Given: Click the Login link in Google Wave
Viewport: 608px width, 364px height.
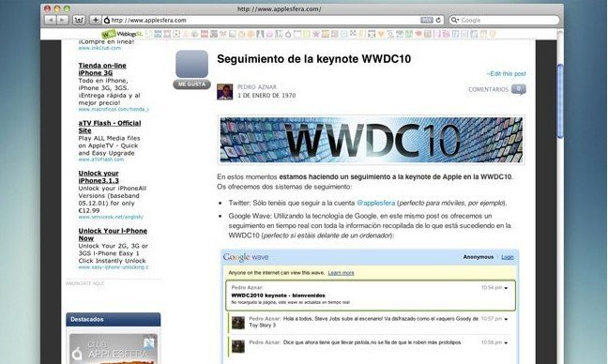Looking at the screenshot, I should pyautogui.click(x=508, y=257).
